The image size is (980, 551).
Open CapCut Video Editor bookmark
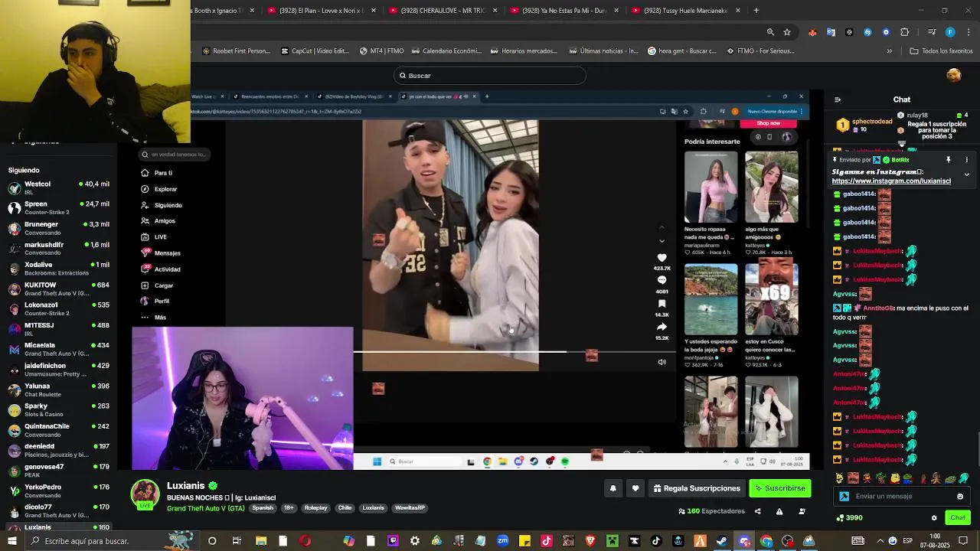315,51
